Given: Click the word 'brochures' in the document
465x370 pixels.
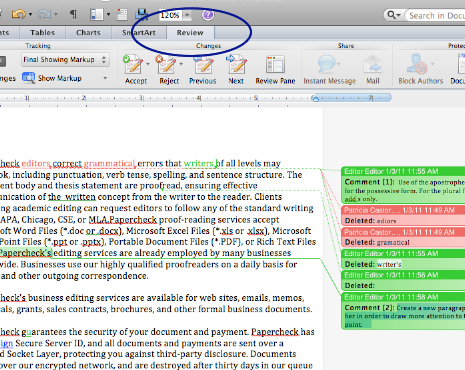Looking at the screenshot, I should tap(132, 309).
